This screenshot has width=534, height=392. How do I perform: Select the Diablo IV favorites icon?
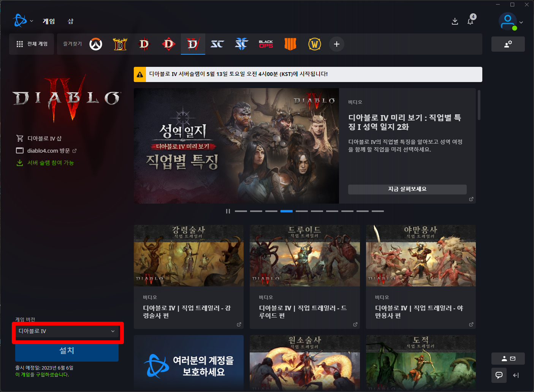coord(193,44)
